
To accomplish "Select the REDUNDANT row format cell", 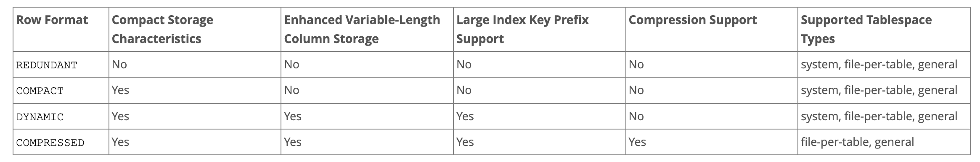I will [61, 65].
